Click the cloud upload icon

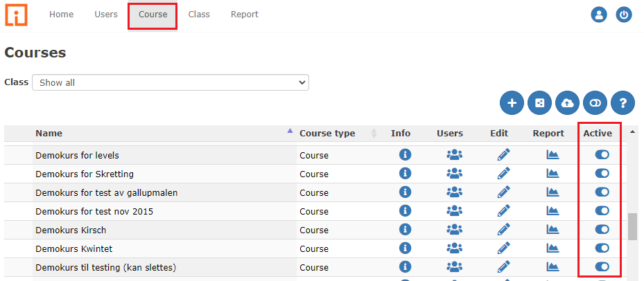567,103
